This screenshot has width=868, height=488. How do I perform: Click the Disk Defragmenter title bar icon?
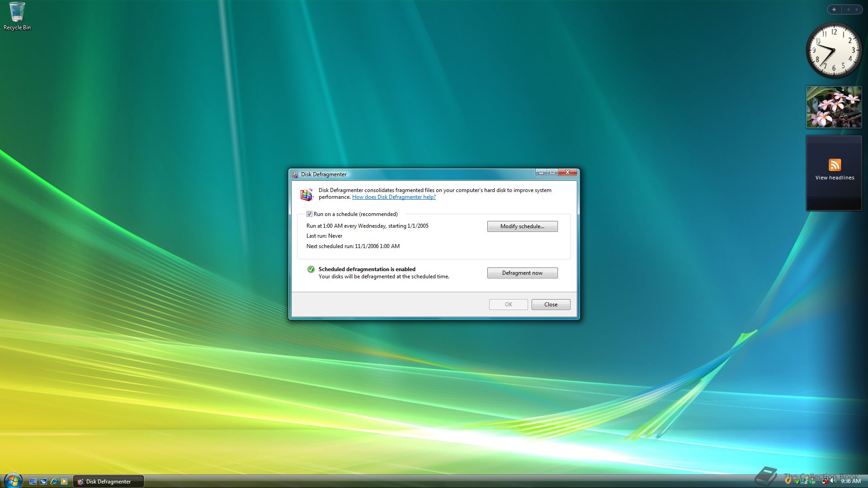[295, 174]
